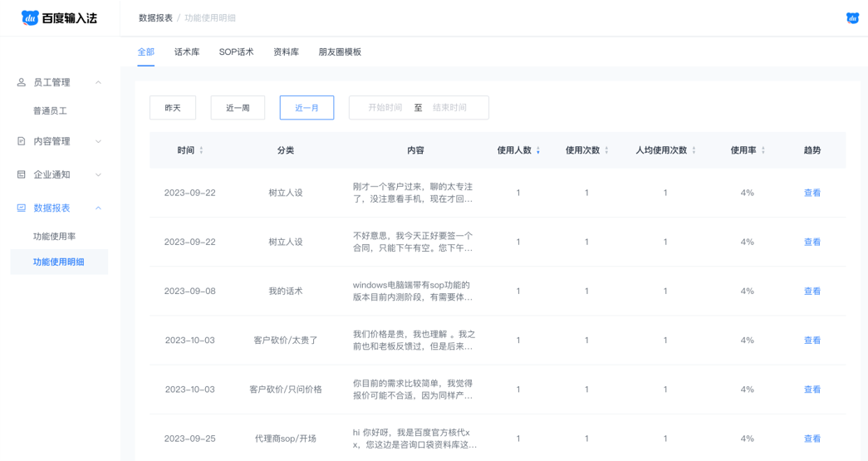Sort the table by 使用人数 column

point(538,150)
